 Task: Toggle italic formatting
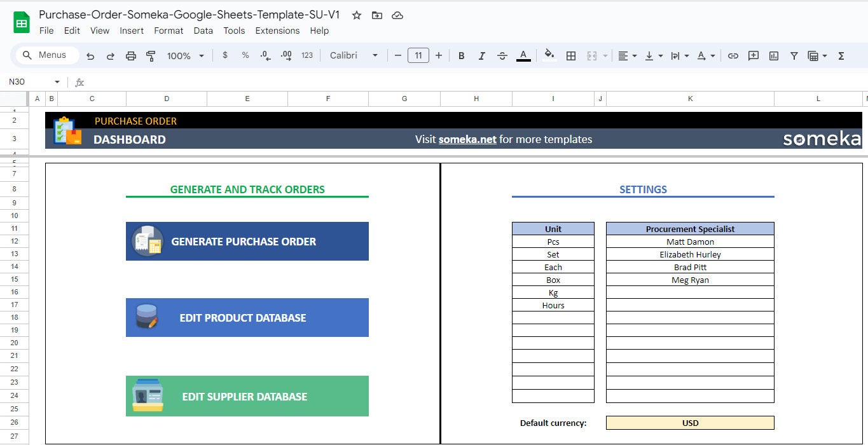click(481, 55)
